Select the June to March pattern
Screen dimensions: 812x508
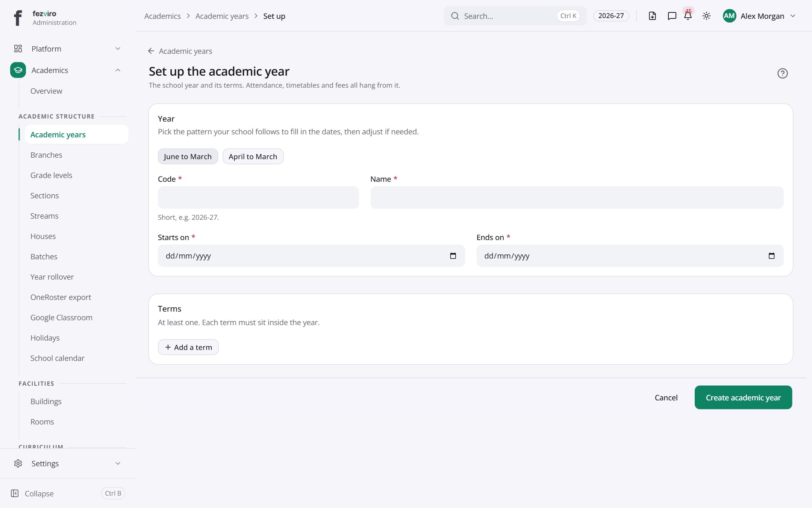[x=188, y=157]
